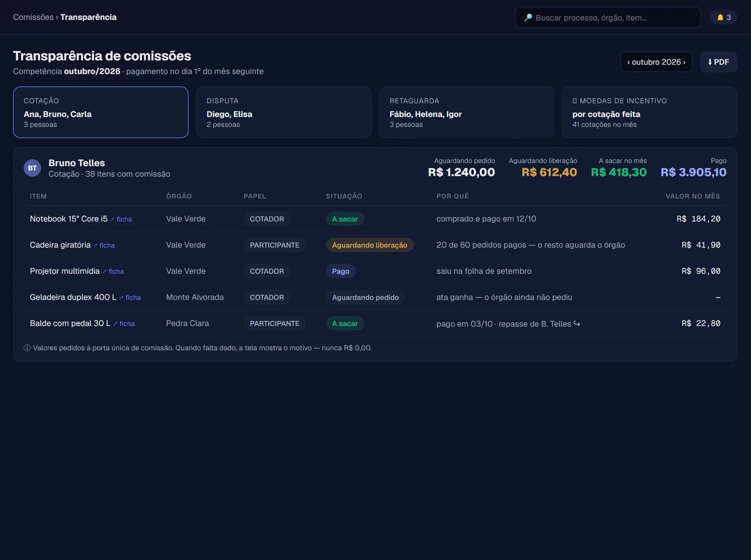Viewport: 751px width, 560px height.
Task: Click the search magnifier icon
Action: 528,17
